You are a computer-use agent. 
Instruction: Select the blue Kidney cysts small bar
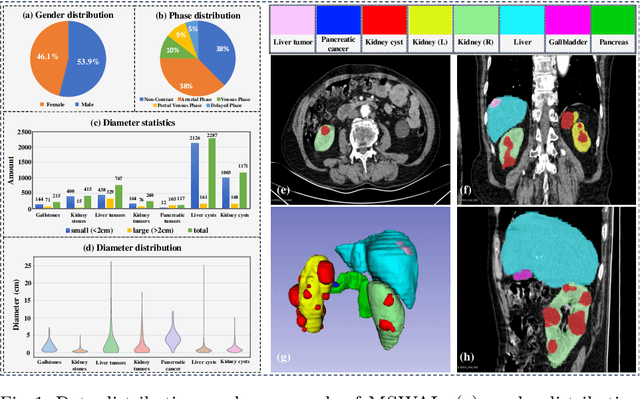[x=226, y=193]
